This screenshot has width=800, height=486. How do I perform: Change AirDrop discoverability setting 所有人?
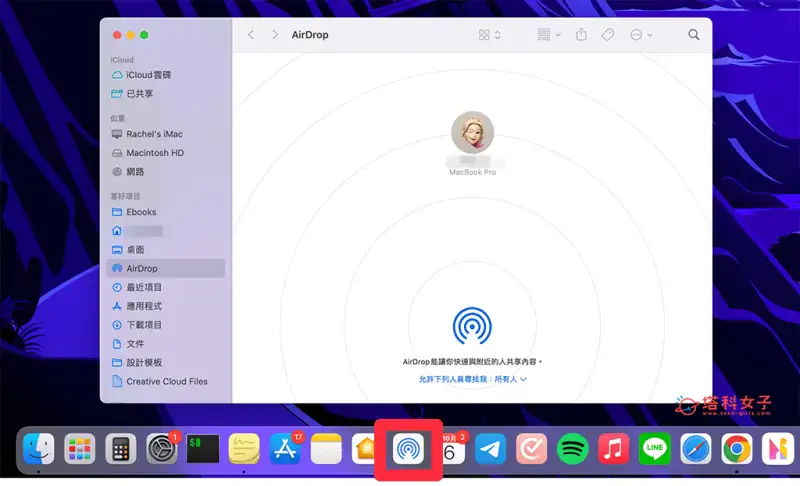point(472,379)
